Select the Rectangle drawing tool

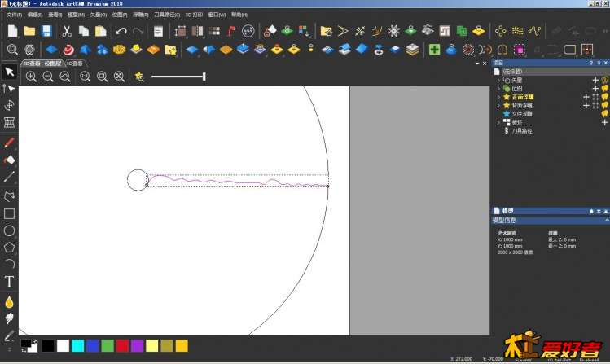pos(9,213)
